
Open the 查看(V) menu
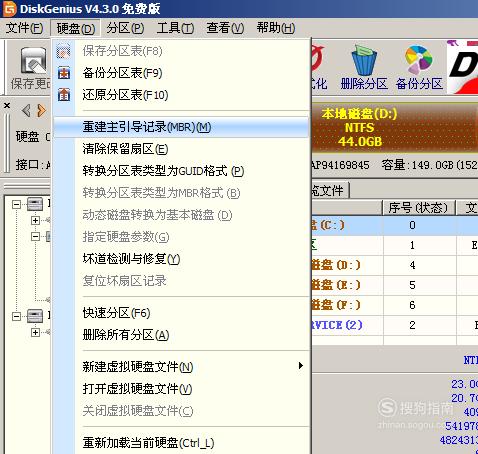(x=225, y=28)
